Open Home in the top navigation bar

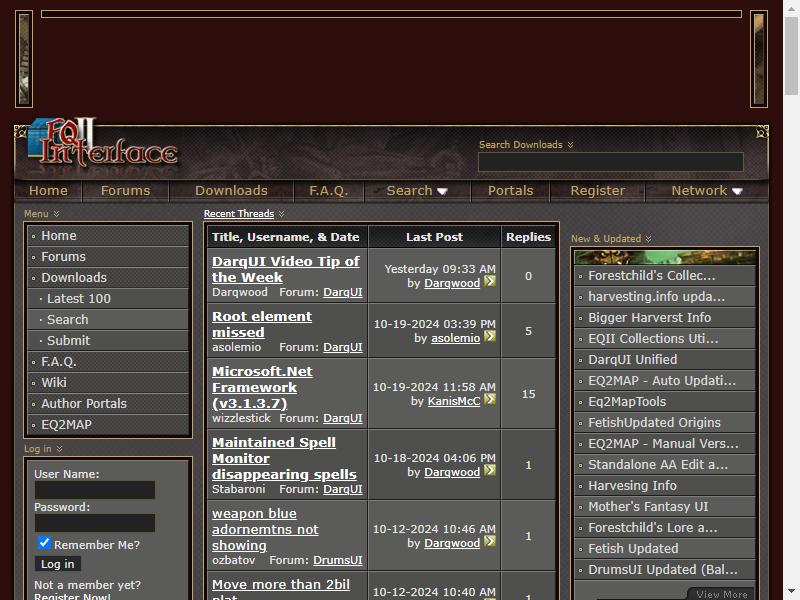[x=48, y=191]
